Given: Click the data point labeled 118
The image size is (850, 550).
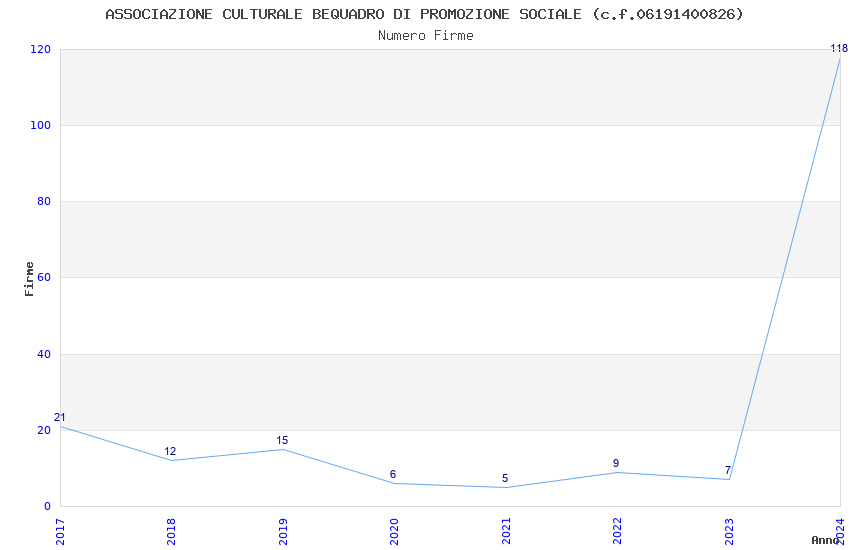Looking at the screenshot, I should (x=839, y=57).
